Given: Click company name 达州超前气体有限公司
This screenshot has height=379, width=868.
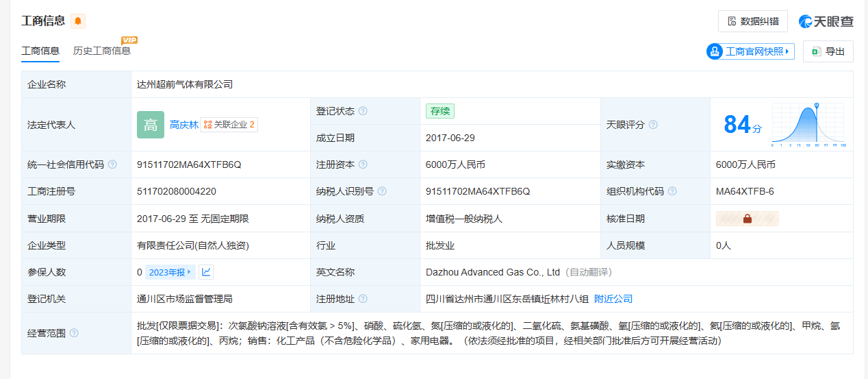Looking at the screenshot, I should coord(185,84).
